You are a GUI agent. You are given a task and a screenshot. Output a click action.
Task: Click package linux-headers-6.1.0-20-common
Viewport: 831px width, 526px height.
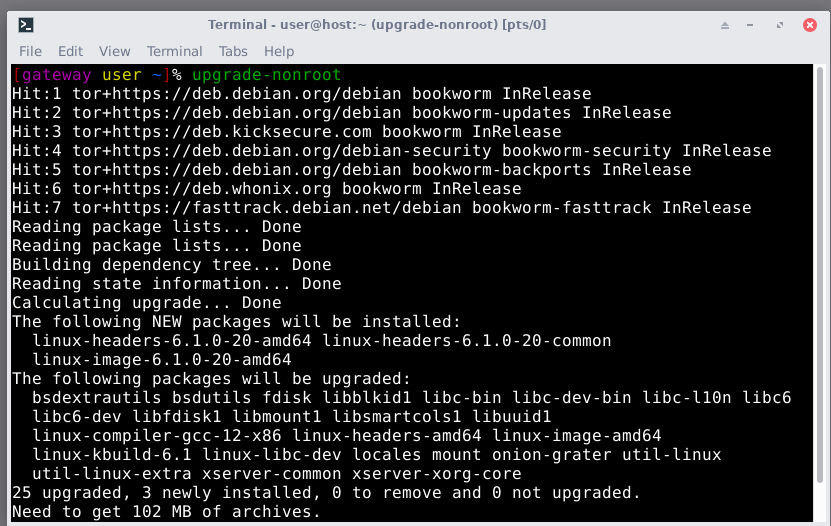[x=466, y=341]
